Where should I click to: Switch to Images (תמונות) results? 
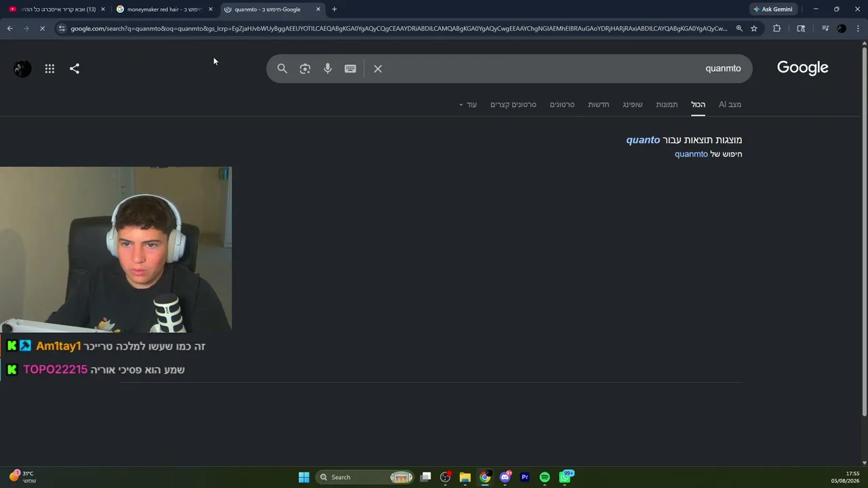(667, 104)
